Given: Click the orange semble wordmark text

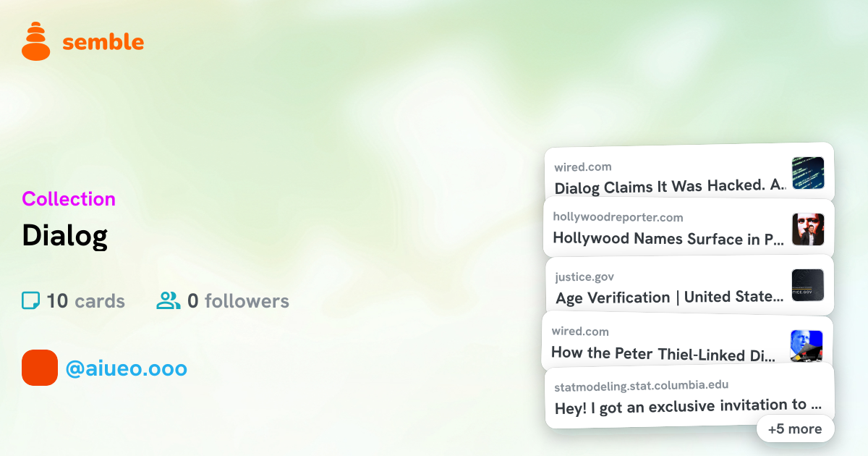Looking at the screenshot, I should coord(103,42).
